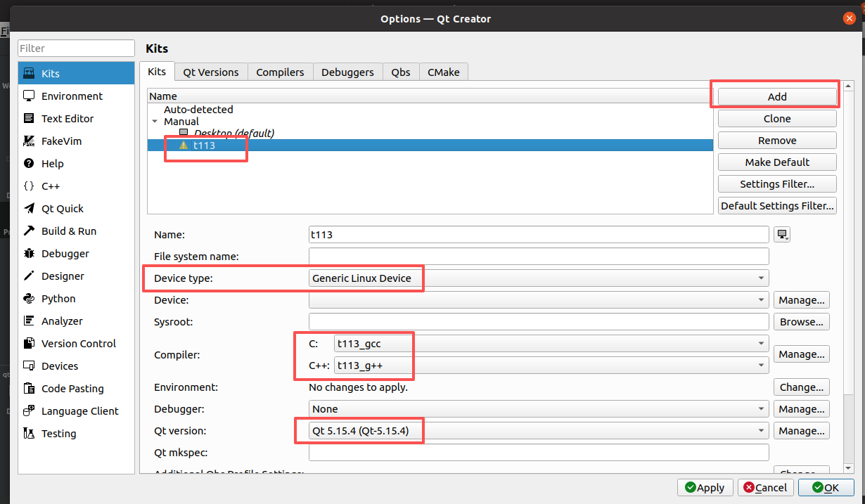Select the Desktop (default) kit
The image size is (865, 504).
coord(233,133)
